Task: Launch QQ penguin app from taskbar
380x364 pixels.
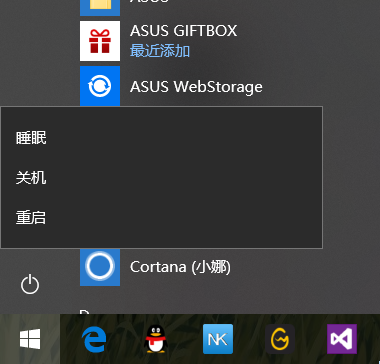Action: click(x=156, y=339)
